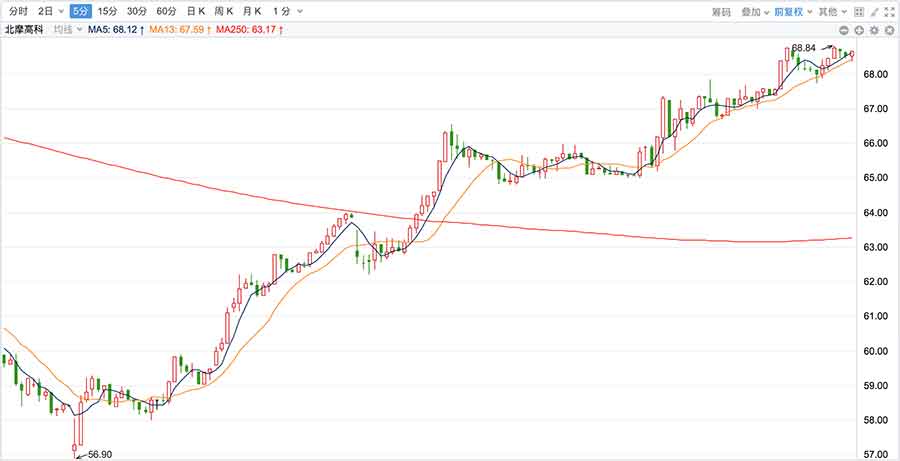This screenshot has width=900, height=461.
Task: Click the 68.84 high price marker
Action: coord(804,48)
